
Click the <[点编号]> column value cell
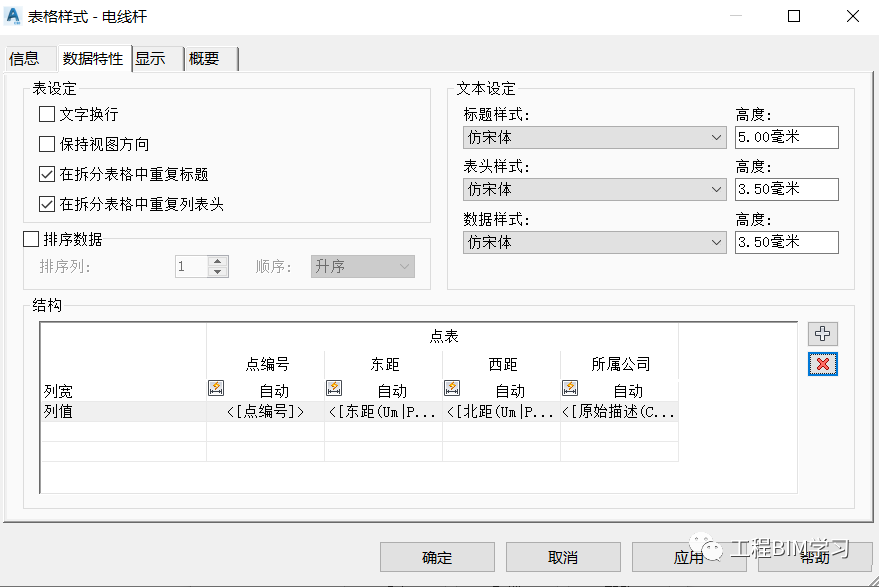click(266, 412)
